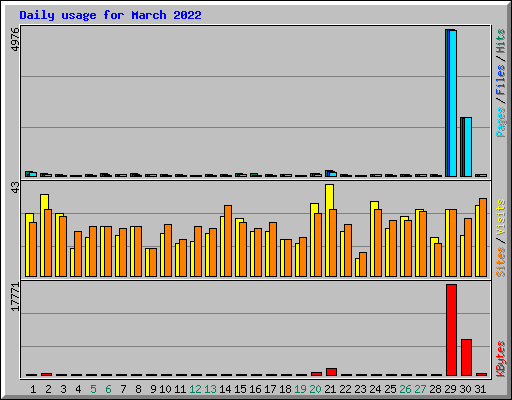The width and height of the screenshot is (512, 400).
Task: Click the 'Visits' legend label
Action: tap(501, 217)
